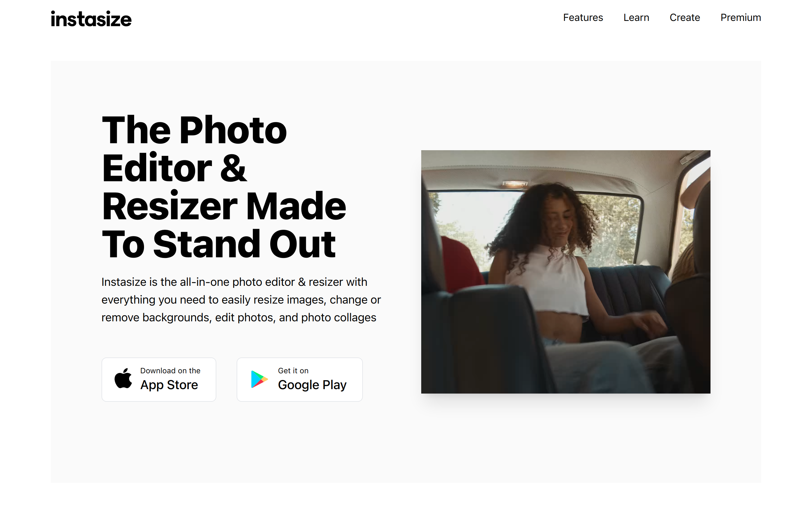Go to the Create page
Viewport: 812px width, 507px height.
point(684,17)
